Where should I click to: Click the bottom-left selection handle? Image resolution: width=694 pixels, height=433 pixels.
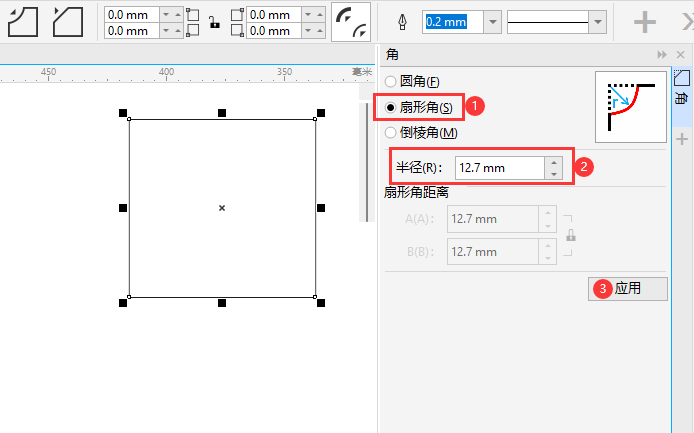[x=123, y=303]
